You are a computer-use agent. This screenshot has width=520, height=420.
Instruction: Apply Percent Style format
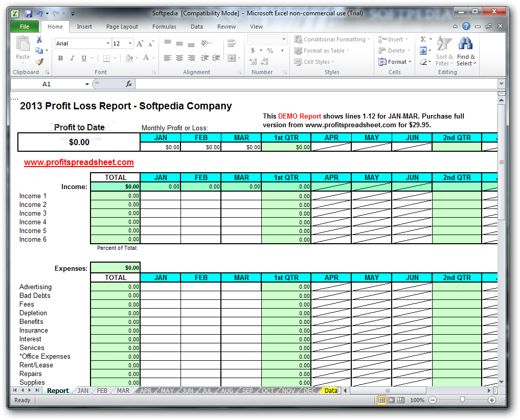click(x=270, y=51)
